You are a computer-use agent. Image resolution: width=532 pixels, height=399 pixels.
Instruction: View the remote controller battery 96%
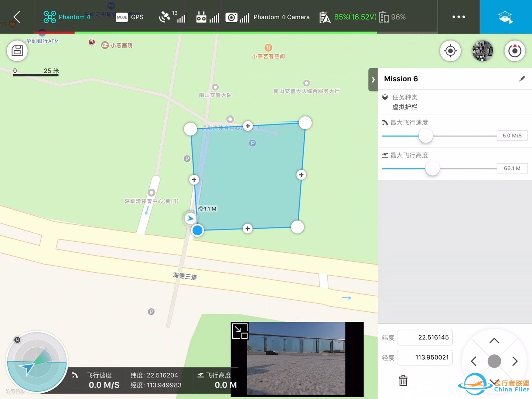[x=392, y=17]
